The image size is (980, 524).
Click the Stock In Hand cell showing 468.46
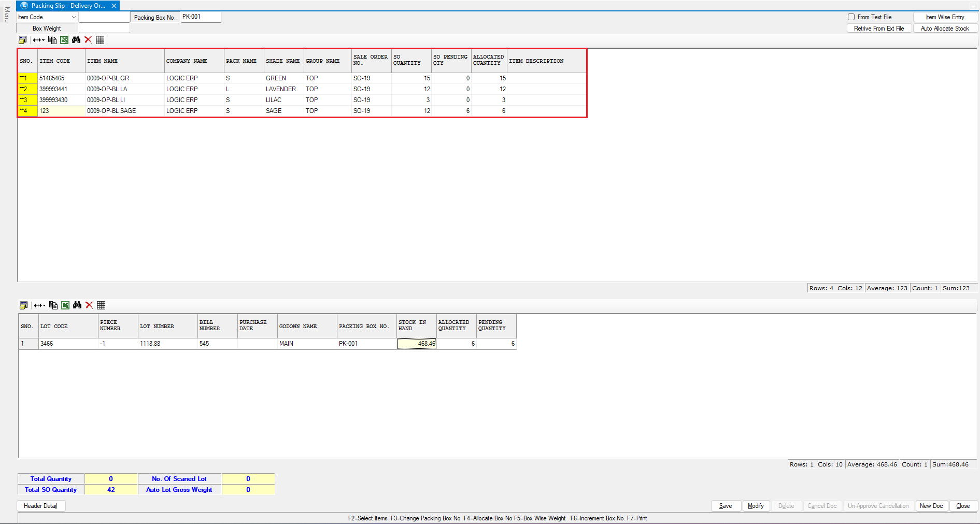[417, 344]
